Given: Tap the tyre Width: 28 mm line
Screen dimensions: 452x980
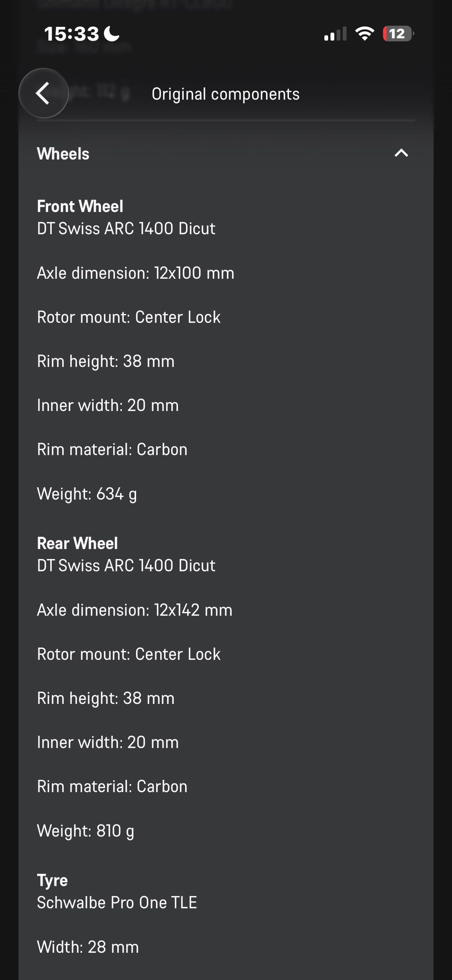Looking at the screenshot, I should click(x=88, y=947).
